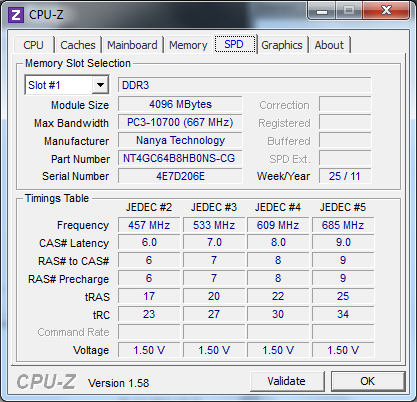Click the SPD tab

click(x=234, y=44)
